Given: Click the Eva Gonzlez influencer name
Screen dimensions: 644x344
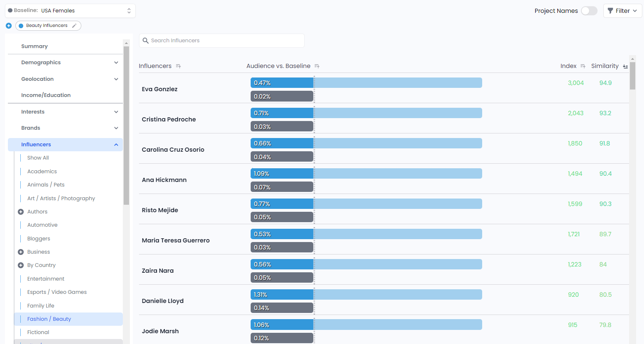Looking at the screenshot, I should [160, 89].
